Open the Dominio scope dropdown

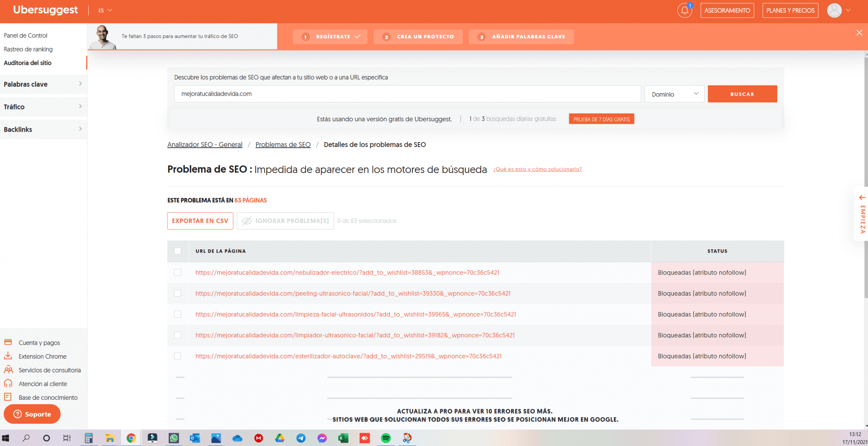tap(674, 94)
